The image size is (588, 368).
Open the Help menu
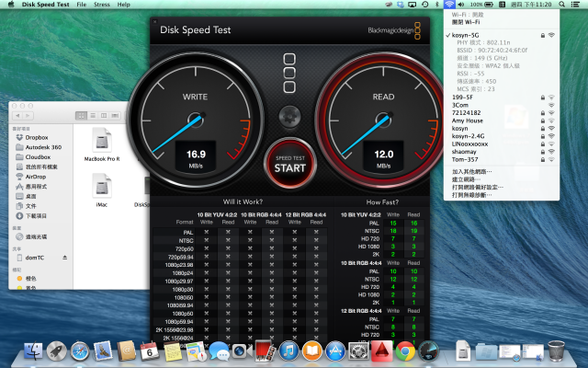point(123,5)
